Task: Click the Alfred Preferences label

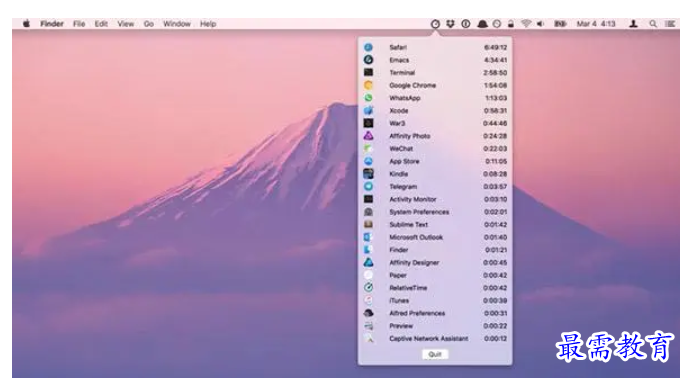Action: pos(417,313)
